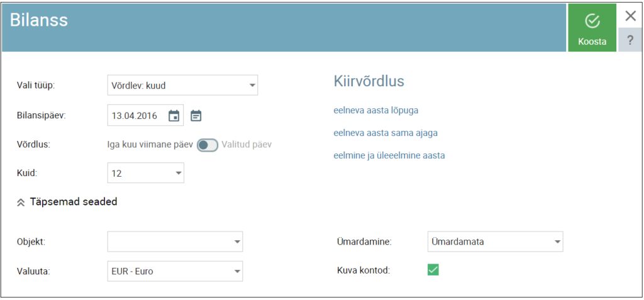Click the Kuva kontod label text
The height and width of the screenshot is (300, 644).
364,270
